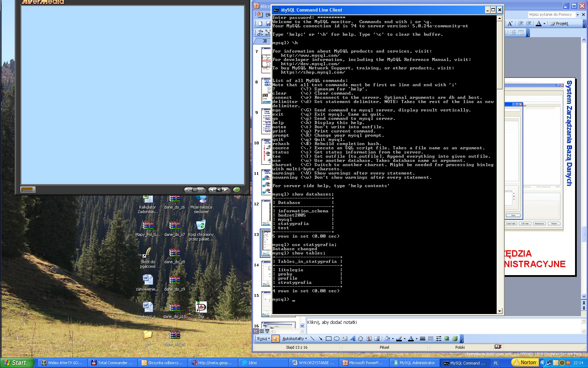Raise AVerMedia volume with right arrow
Screen dimensions: 588x368
click(x=226, y=190)
